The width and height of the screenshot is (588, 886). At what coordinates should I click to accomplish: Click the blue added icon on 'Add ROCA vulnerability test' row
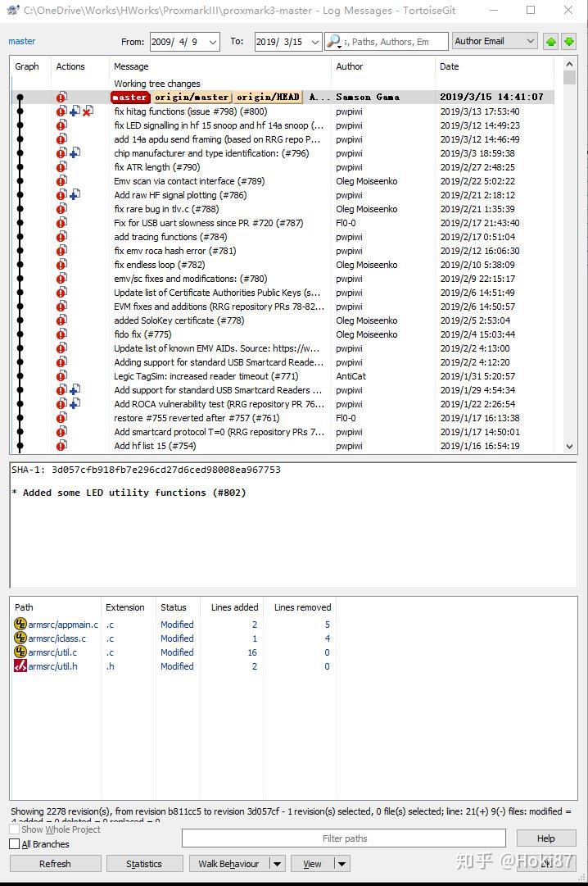tap(75, 404)
